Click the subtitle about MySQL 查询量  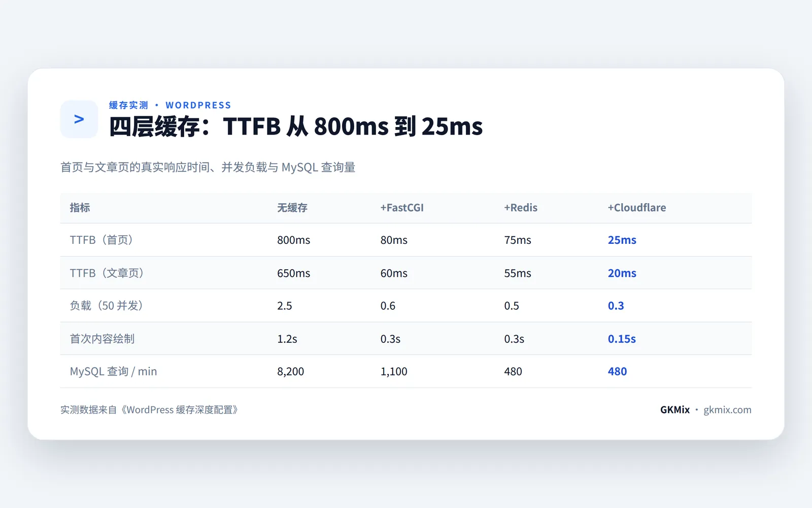208,167
